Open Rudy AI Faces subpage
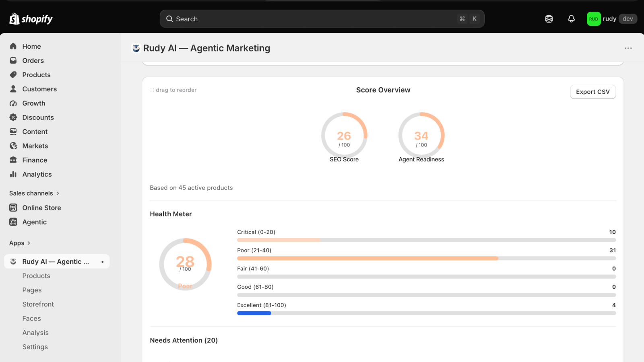644x362 pixels. point(31,319)
